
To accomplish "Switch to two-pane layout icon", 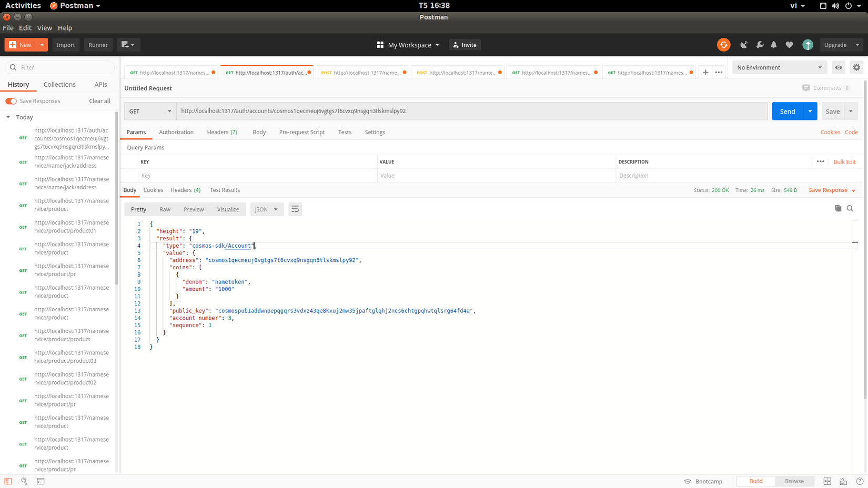I will click(x=827, y=481).
